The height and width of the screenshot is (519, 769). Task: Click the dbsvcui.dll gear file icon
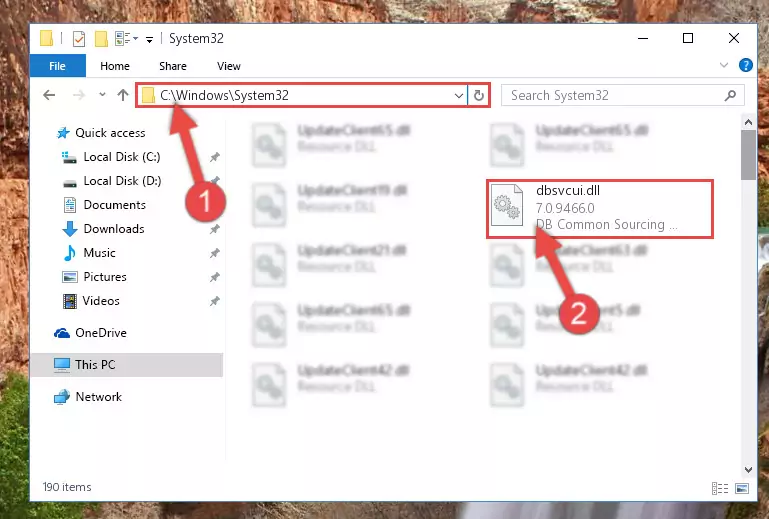tap(507, 205)
